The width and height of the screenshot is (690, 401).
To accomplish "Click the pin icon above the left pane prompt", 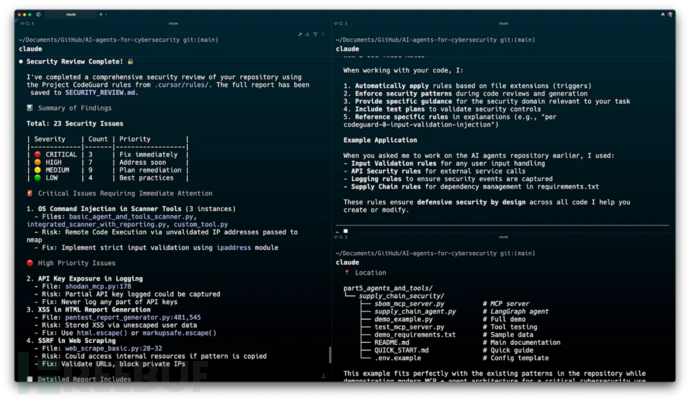I will click(300, 34).
